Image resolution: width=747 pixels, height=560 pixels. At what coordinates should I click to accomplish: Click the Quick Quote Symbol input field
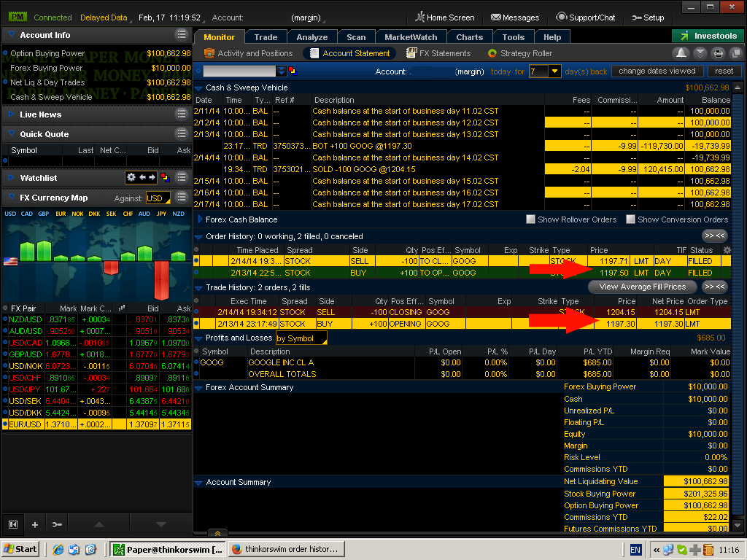tap(36, 161)
